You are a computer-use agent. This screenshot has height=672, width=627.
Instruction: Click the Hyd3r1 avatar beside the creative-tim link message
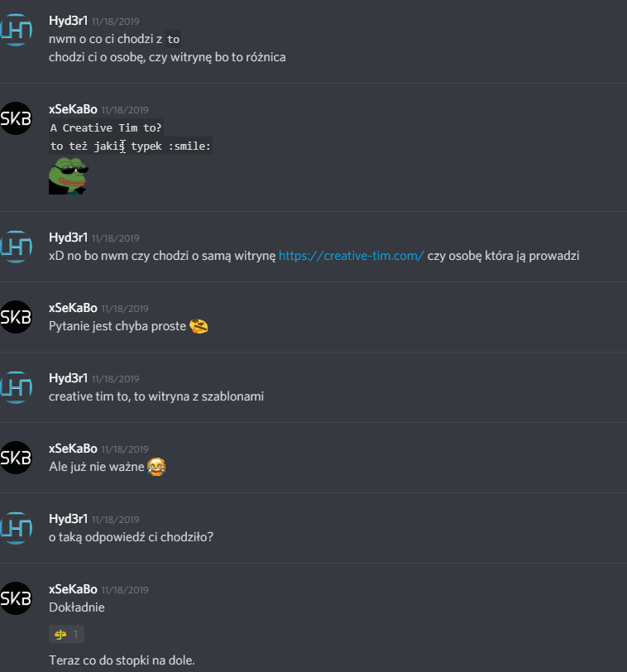coord(16,247)
